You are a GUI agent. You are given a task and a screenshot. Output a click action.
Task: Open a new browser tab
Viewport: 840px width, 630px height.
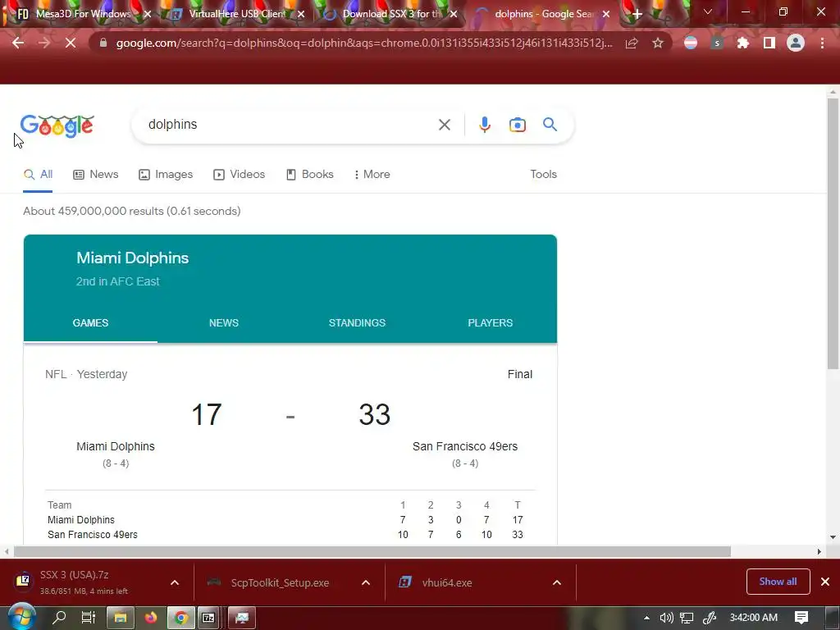tap(637, 15)
